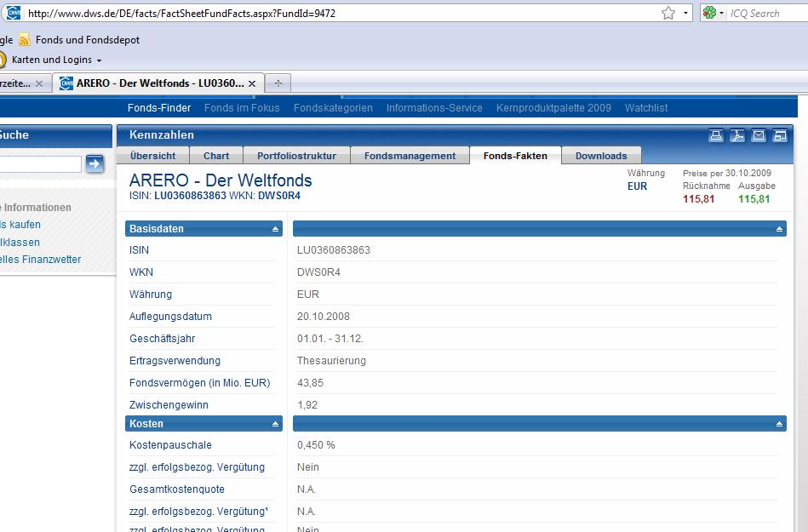
Task: Click the Gesamtkostenquote label
Action: click(177, 489)
